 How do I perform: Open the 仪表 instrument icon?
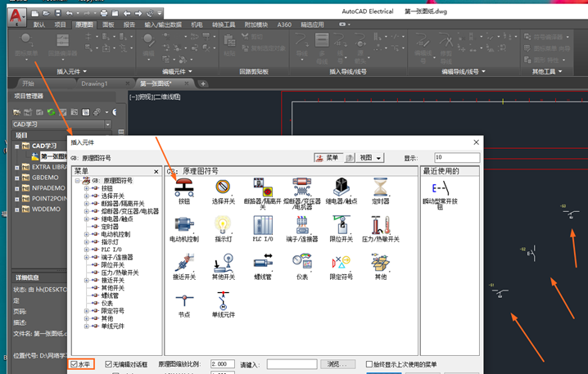(302, 262)
